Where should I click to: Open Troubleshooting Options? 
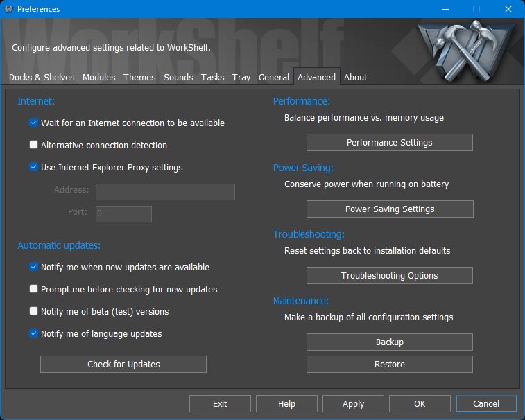(389, 275)
